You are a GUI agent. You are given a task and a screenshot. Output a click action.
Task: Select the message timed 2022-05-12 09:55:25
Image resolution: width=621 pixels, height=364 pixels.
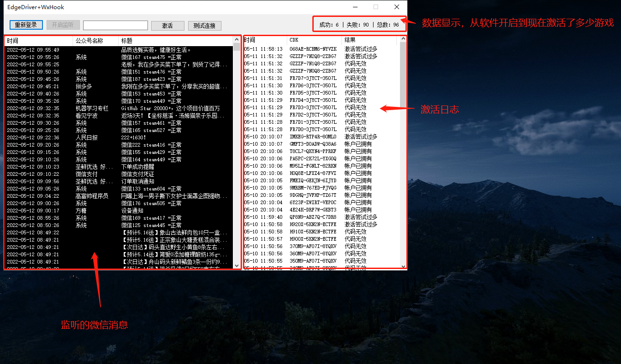click(119, 64)
